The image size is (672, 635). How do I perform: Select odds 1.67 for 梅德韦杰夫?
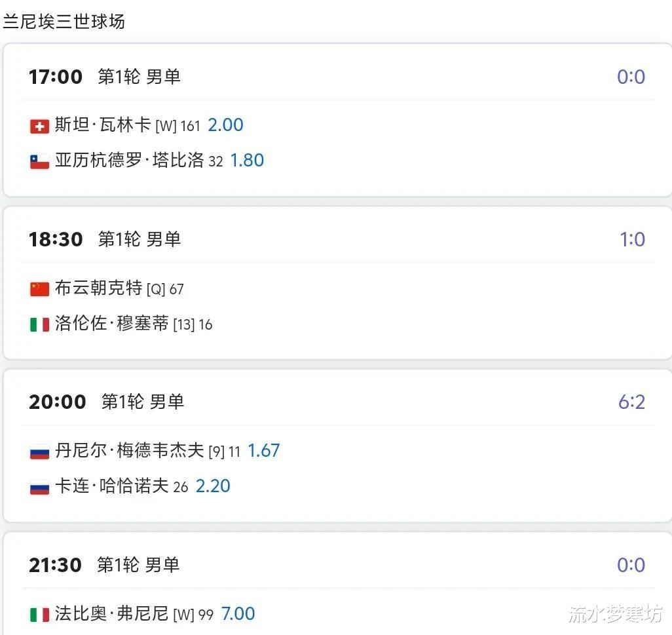point(263,451)
